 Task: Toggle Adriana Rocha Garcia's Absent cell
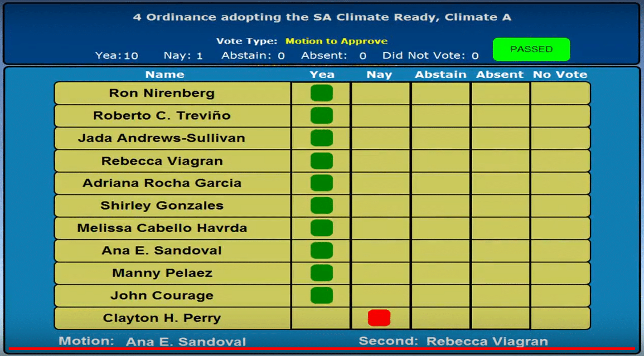pyautogui.click(x=500, y=183)
